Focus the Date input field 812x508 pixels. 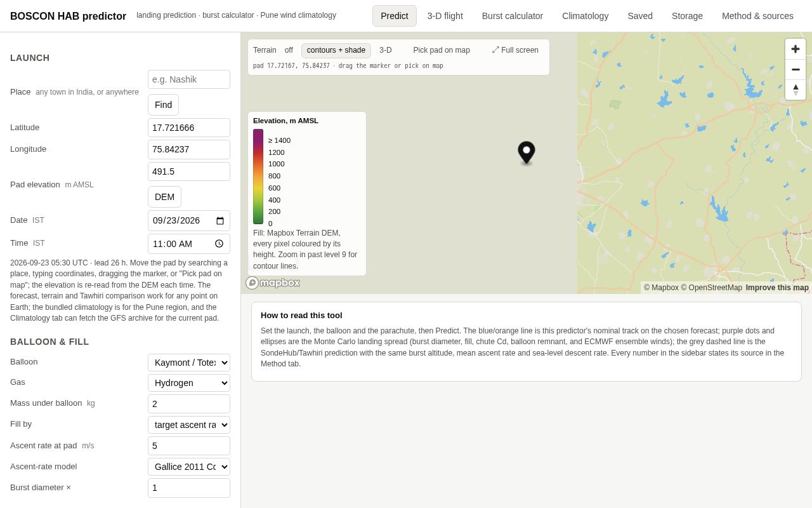[189, 220]
